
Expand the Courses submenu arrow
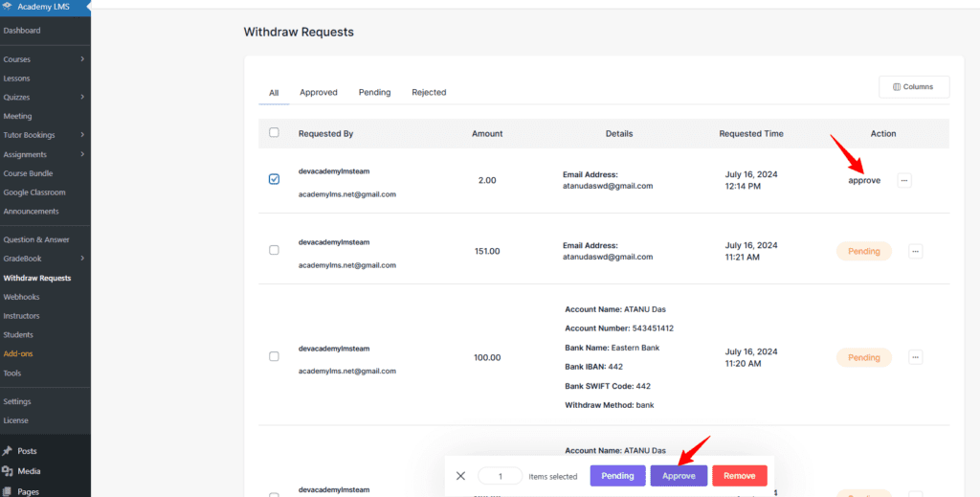(x=82, y=59)
